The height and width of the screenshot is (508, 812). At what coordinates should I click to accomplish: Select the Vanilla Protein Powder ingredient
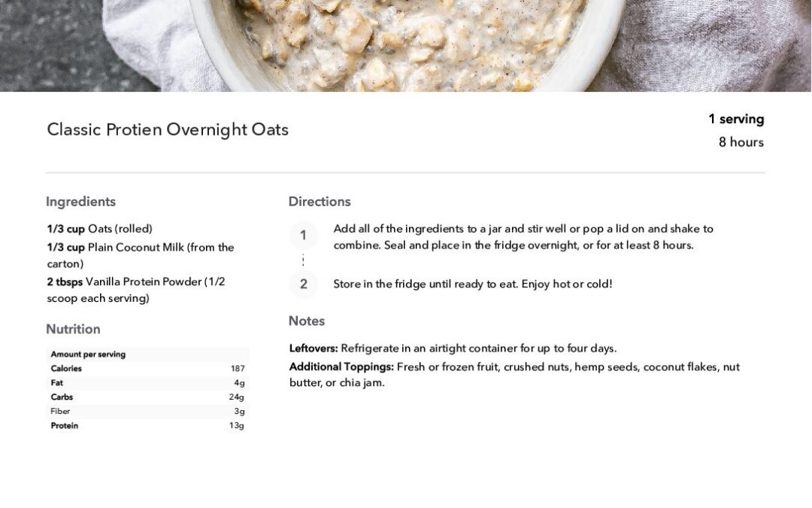(x=135, y=290)
